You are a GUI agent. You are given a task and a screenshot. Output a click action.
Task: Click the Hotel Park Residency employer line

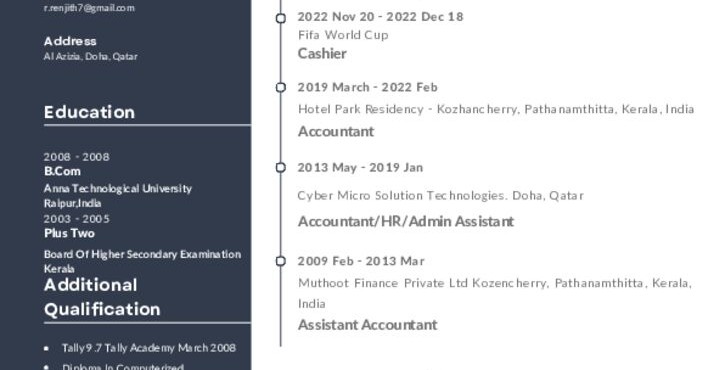click(x=496, y=110)
